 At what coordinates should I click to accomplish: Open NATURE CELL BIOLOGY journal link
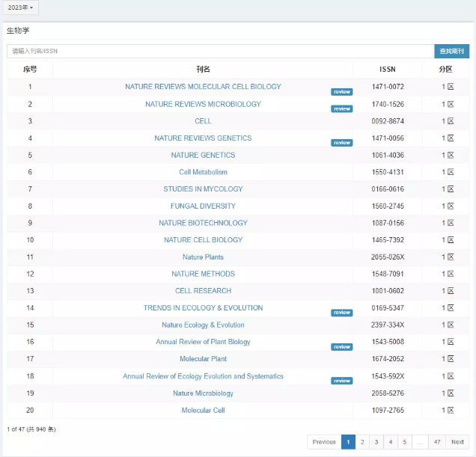203,240
